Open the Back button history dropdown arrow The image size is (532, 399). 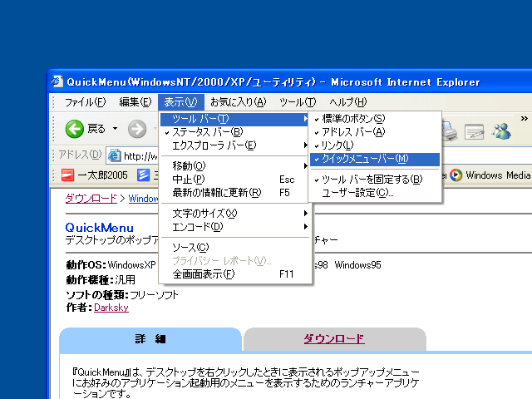115,129
